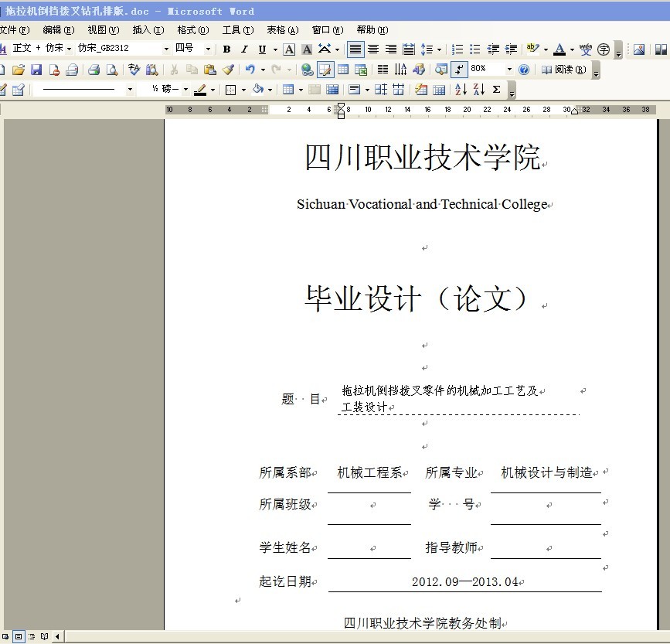Open the line weight dropdown ½ 磅
This screenshot has width=670, height=644.
point(185,90)
